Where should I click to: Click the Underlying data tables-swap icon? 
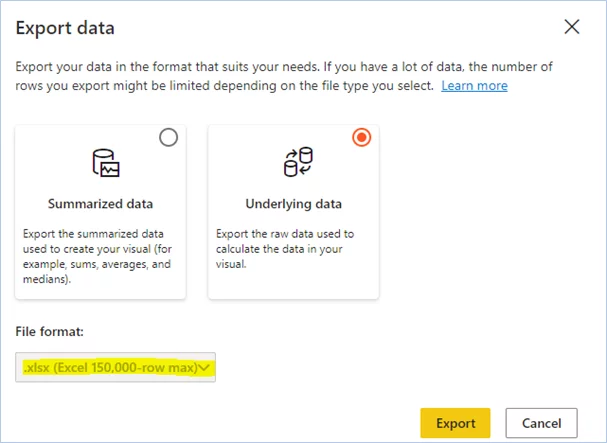coord(298,162)
